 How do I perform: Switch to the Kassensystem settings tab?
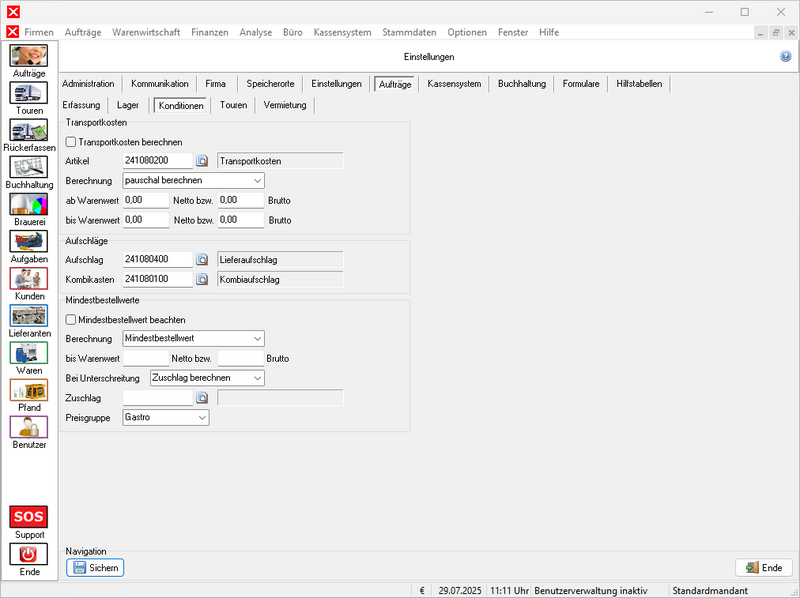pyautogui.click(x=454, y=84)
